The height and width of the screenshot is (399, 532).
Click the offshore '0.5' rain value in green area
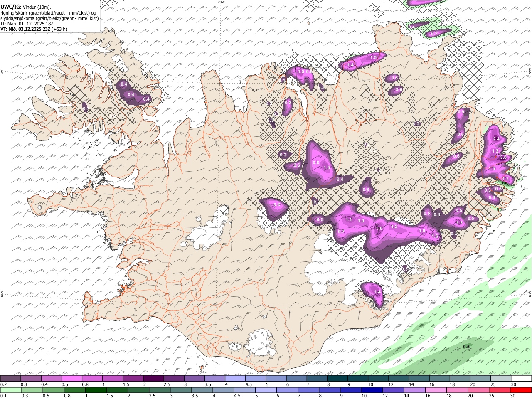point(466,347)
